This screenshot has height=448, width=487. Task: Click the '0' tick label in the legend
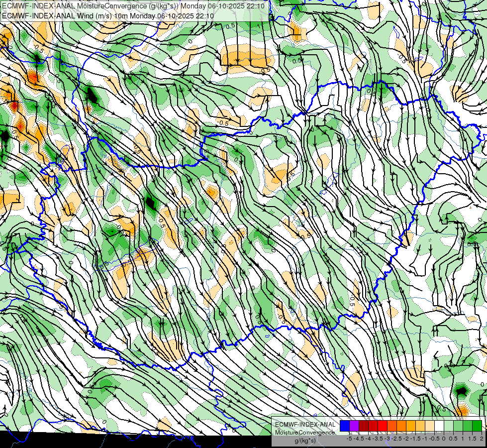coord(444,439)
